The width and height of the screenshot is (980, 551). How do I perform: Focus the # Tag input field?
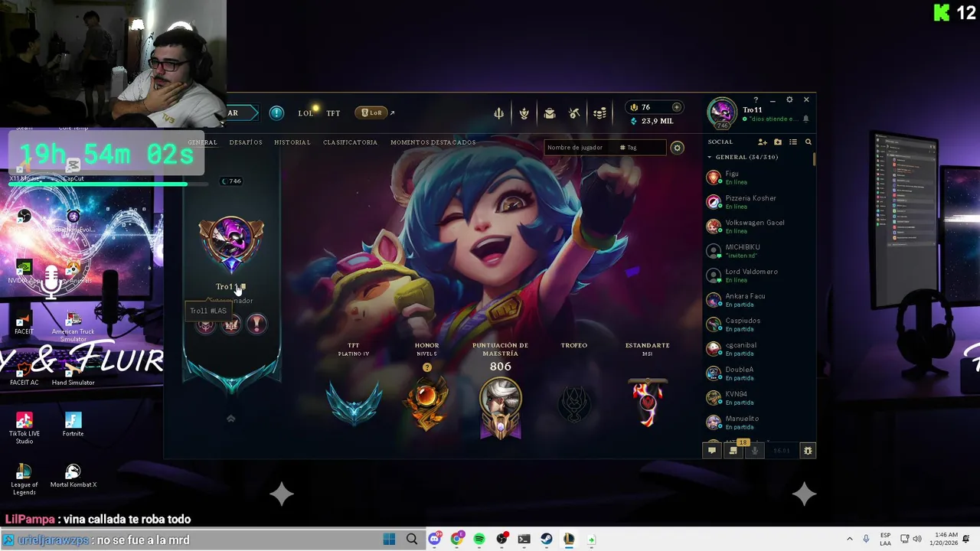641,148
